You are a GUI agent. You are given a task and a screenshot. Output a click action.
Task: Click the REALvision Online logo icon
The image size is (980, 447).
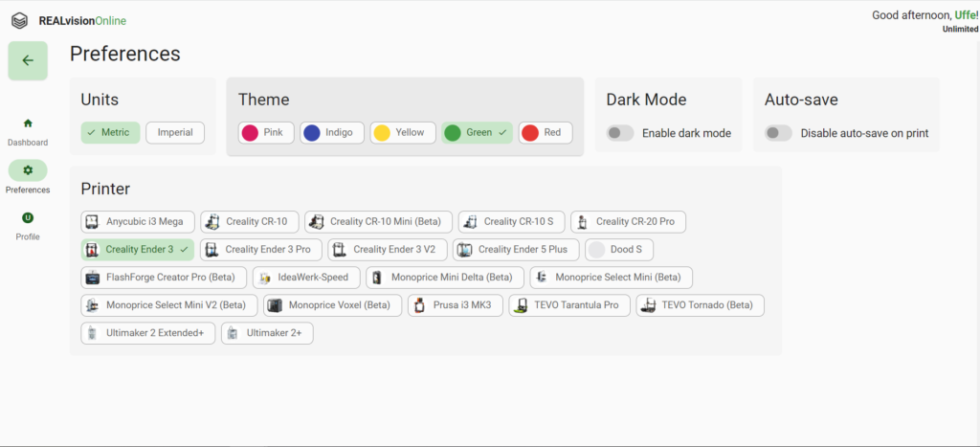pyautogui.click(x=19, y=21)
